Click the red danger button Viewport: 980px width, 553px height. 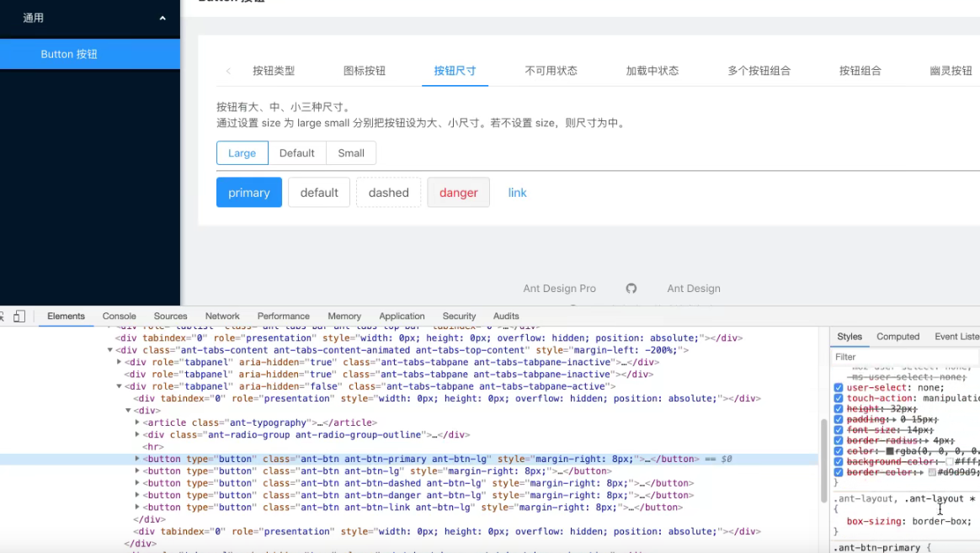click(x=458, y=193)
